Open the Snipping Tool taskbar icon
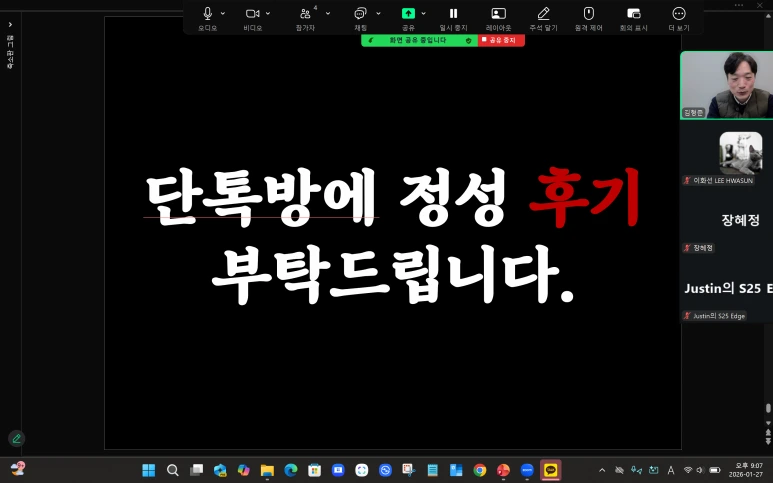 (409, 470)
